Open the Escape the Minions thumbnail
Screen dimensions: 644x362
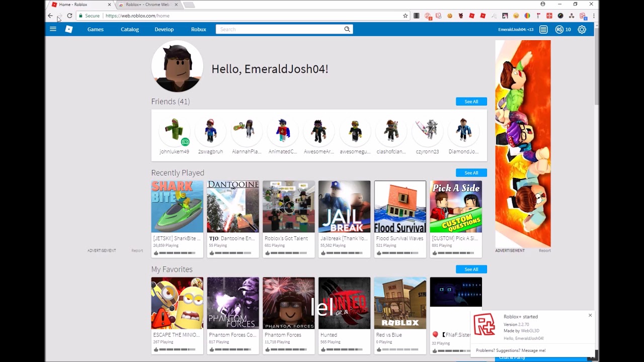pos(177,303)
